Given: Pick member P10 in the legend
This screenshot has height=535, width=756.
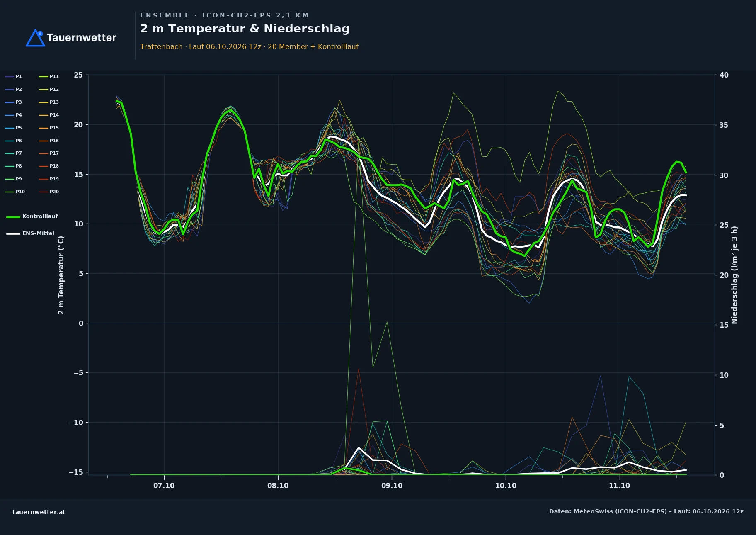Looking at the screenshot, I should pyautogui.click(x=15, y=192).
